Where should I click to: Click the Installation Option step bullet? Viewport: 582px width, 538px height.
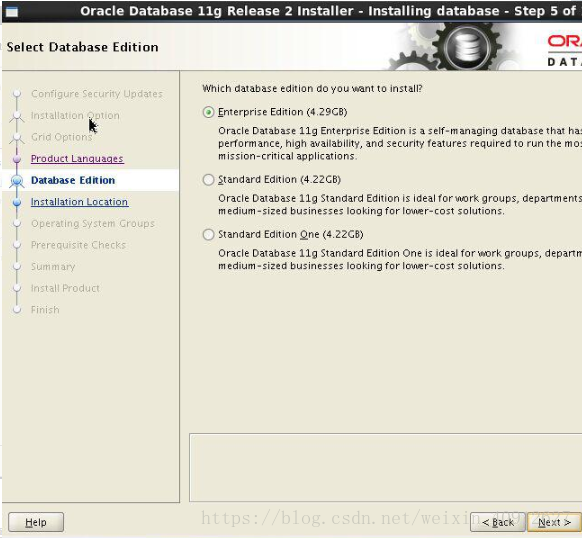tap(17, 116)
